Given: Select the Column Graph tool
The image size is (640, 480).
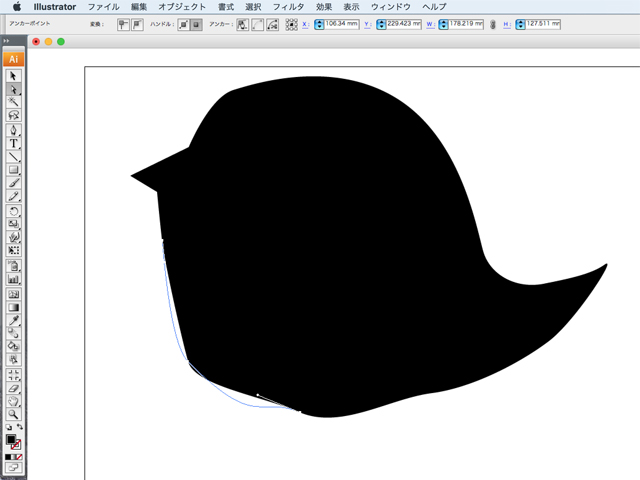Looking at the screenshot, I should 13,280.
